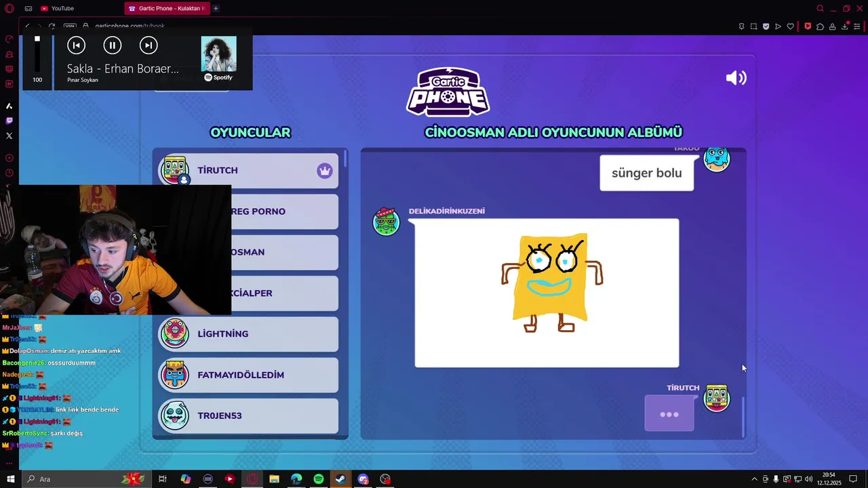Open X (Twitter) in the Opera sidebar
Viewport: 868px width, 488px height.
pos(9,136)
